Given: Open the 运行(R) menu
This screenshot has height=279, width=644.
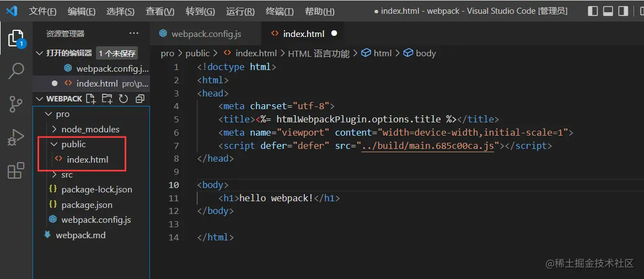Looking at the screenshot, I should coord(240,12).
